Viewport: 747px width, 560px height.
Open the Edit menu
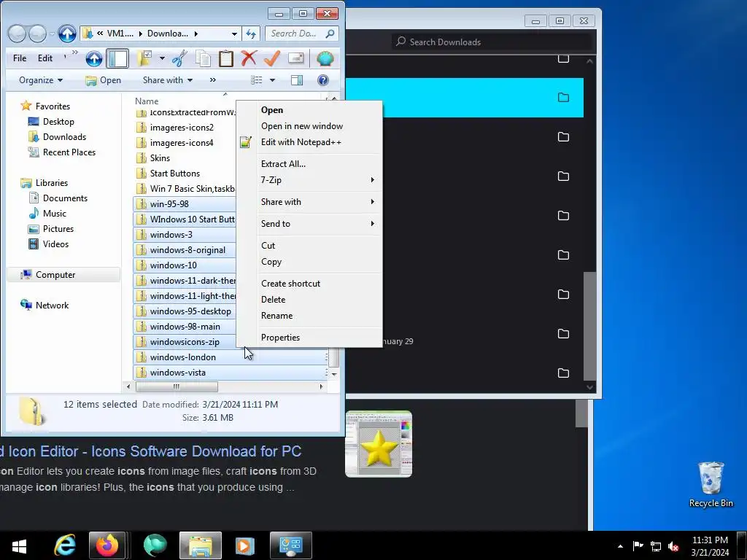[x=45, y=58]
